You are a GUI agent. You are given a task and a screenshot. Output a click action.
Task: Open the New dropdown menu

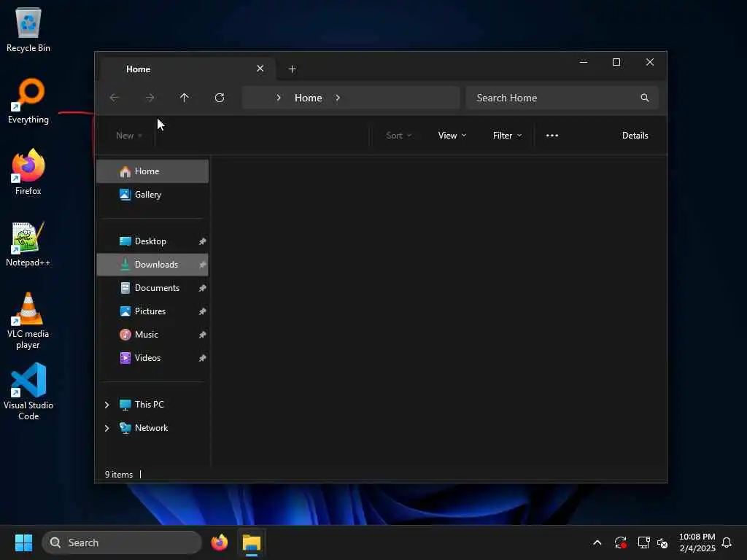click(x=129, y=135)
